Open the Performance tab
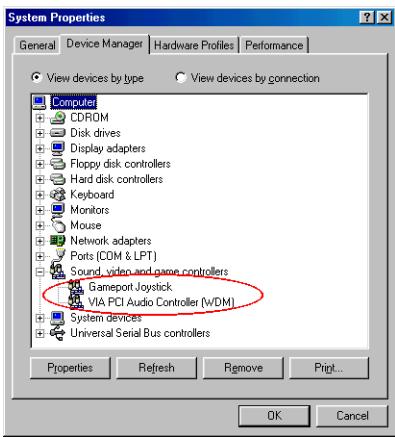This screenshot has width=395, height=437. pos(274,45)
